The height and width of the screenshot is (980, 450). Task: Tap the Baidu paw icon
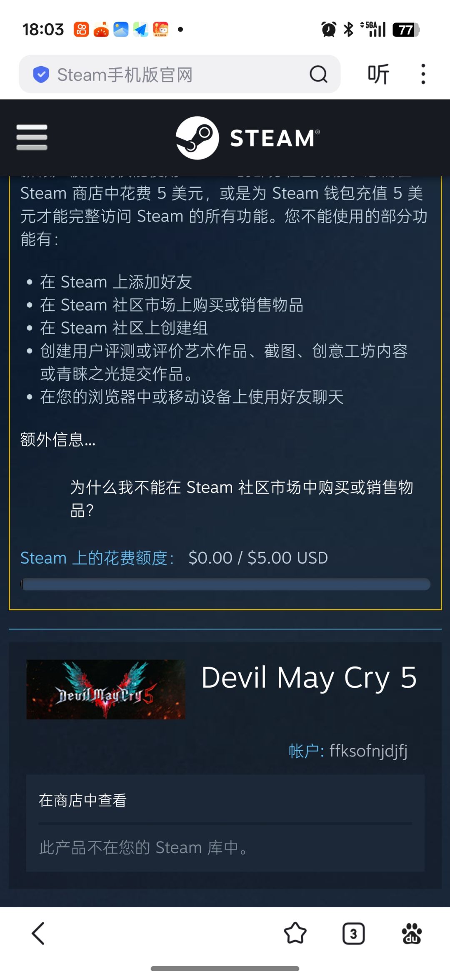[x=412, y=933]
